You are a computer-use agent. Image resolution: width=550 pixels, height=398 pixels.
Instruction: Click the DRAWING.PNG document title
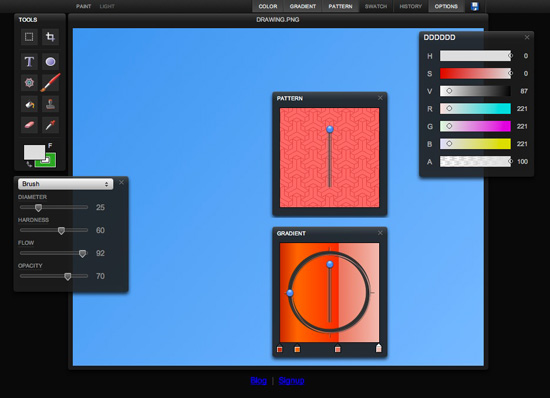[x=278, y=20]
